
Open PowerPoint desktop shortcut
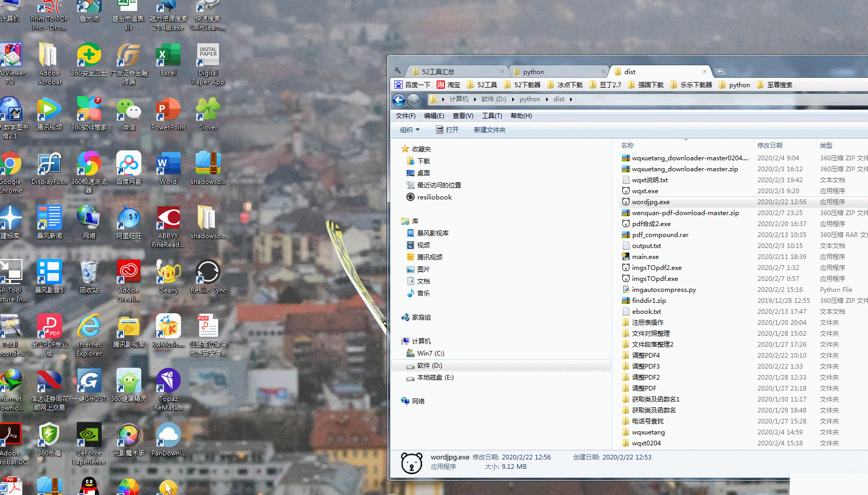(x=168, y=114)
